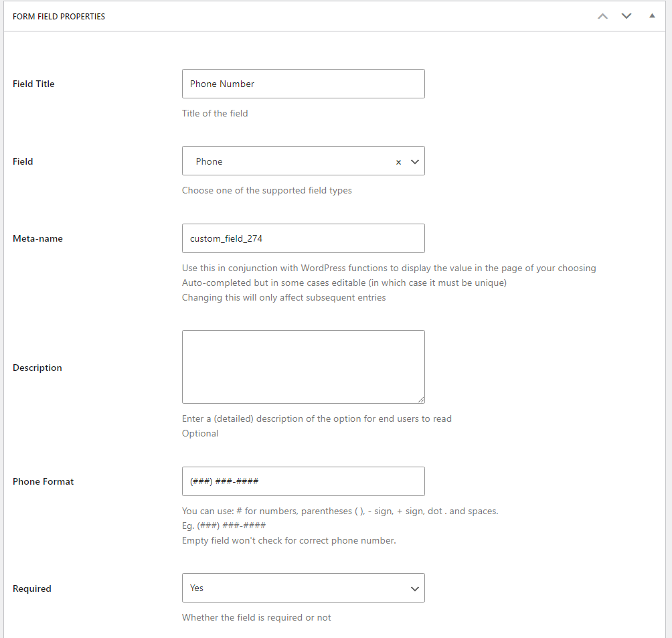Click the Phone Format input box
This screenshot has height=638, width=672.
click(x=303, y=481)
